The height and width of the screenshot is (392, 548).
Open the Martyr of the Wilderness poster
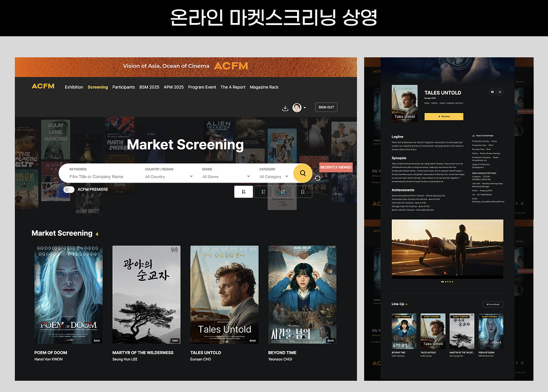[146, 295]
